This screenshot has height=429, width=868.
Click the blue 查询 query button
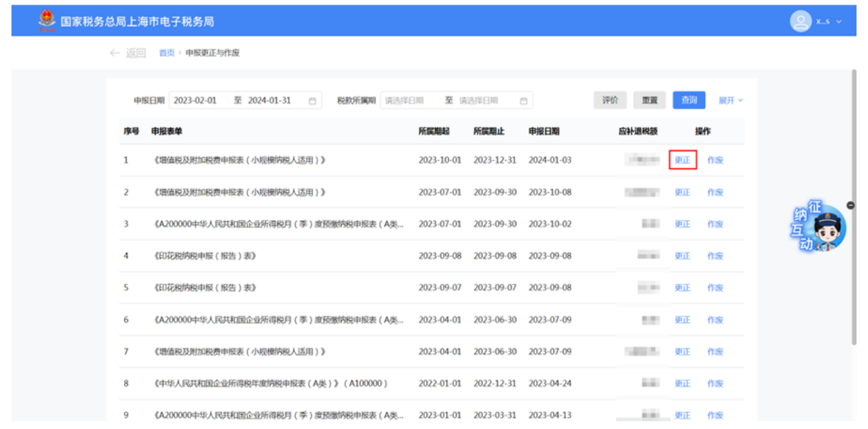coord(689,100)
